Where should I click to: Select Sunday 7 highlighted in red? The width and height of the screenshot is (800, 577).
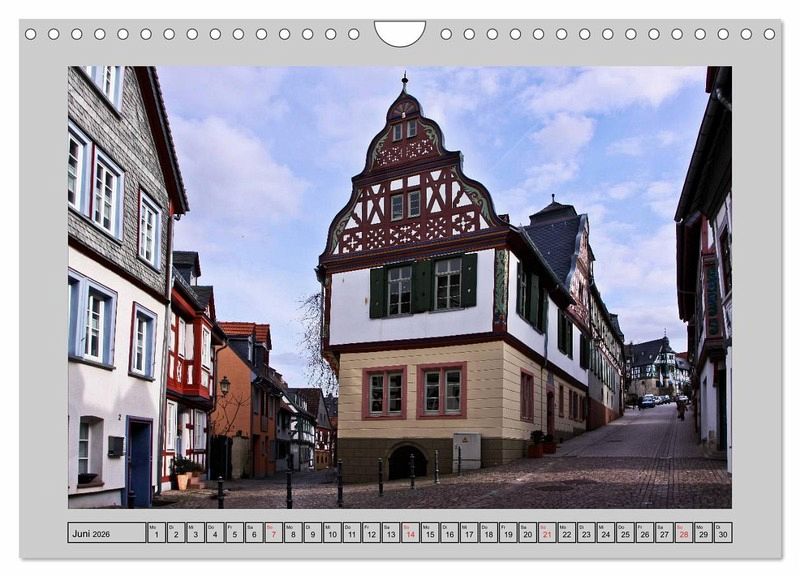click(273, 532)
